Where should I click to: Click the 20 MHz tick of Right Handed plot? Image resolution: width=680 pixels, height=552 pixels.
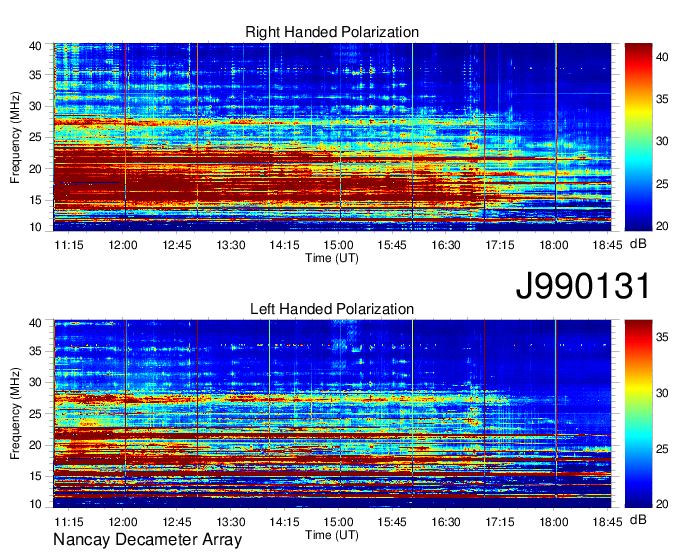[35, 169]
